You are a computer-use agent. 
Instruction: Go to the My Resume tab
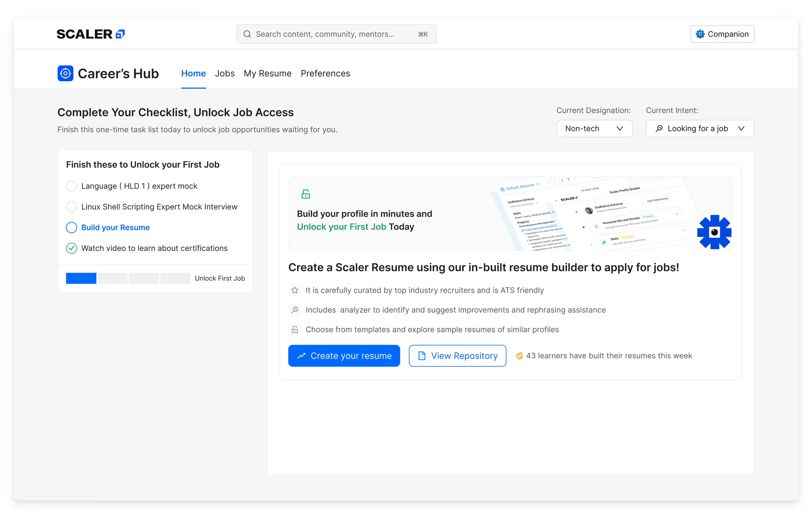click(x=268, y=73)
